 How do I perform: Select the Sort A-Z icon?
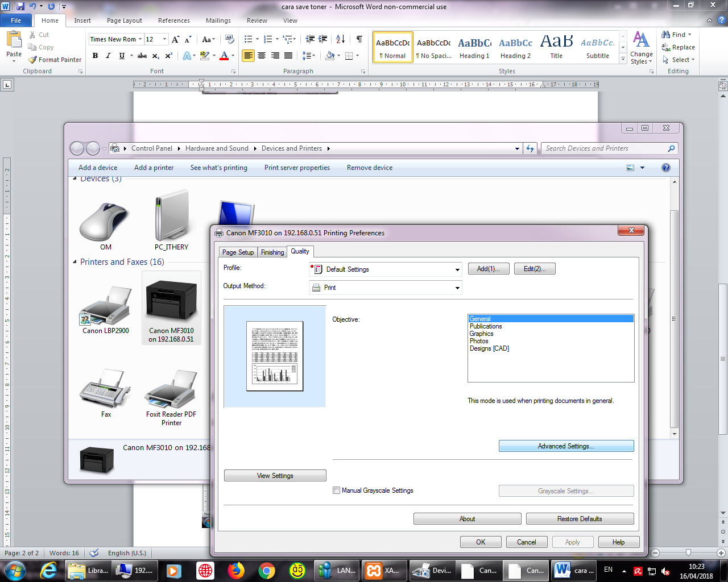340,39
